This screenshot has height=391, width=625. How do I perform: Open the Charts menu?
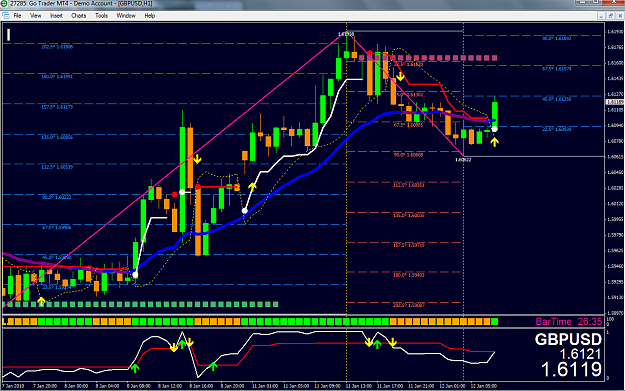point(79,16)
